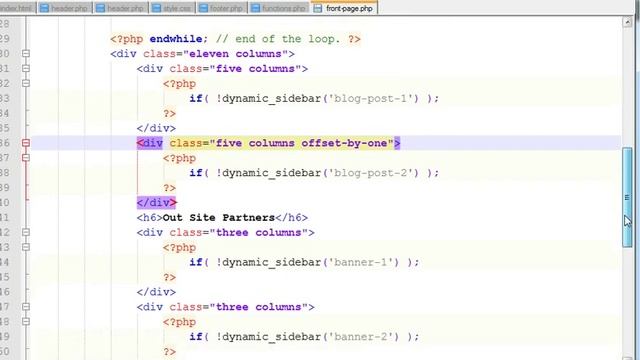Viewport: 640px width, 360px height.
Task: Click "five columns offset-by-one" class value
Action: click(x=301, y=143)
